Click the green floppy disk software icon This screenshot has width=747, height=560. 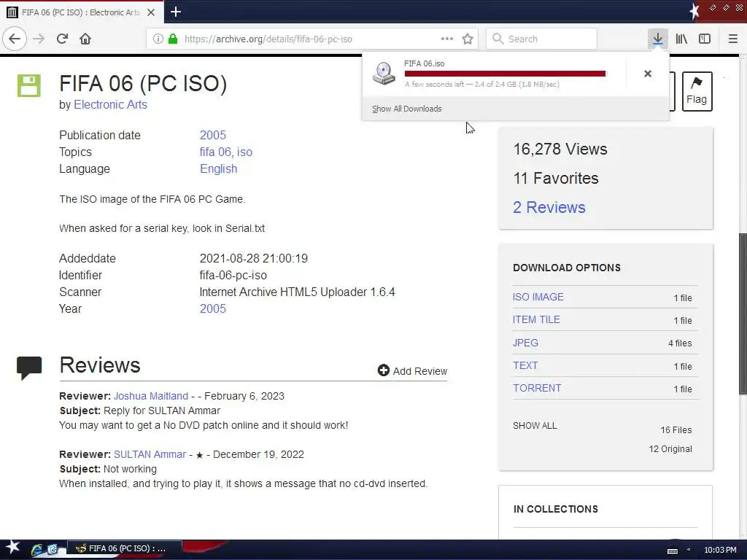[x=29, y=86]
